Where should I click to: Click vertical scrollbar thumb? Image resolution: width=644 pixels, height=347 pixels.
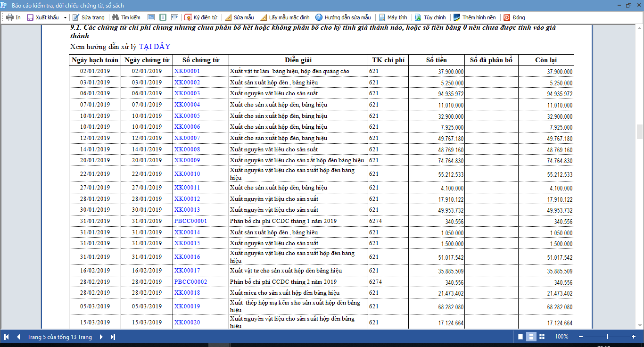point(640,131)
